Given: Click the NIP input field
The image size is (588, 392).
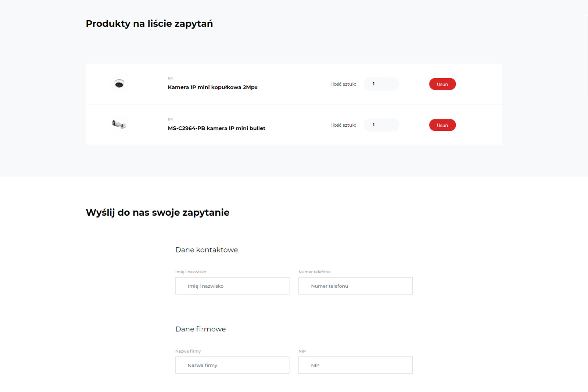Looking at the screenshot, I should coord(355,365).
